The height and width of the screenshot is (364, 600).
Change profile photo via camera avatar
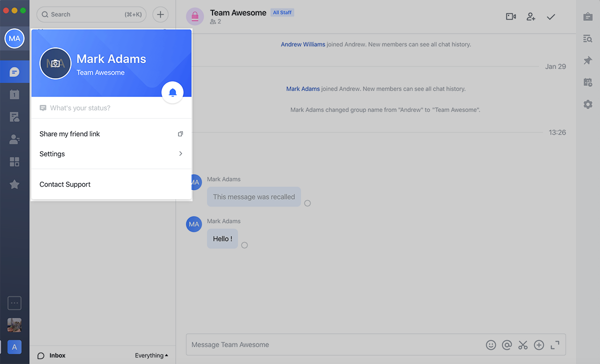[55, 63]
